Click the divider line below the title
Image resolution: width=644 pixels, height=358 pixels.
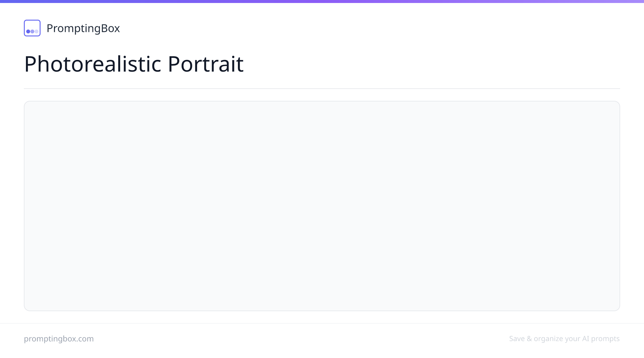[x=322, y=89]
